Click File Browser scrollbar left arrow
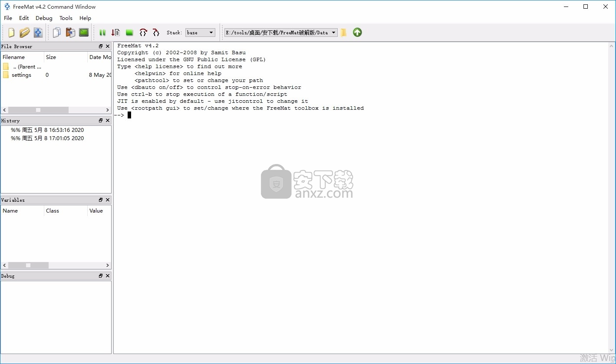 coord(4,110)
